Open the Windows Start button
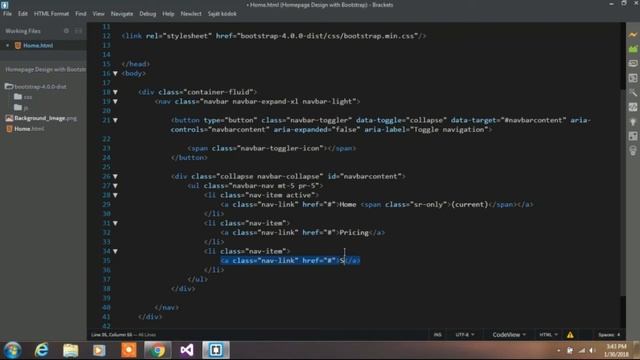 (13, 350)
